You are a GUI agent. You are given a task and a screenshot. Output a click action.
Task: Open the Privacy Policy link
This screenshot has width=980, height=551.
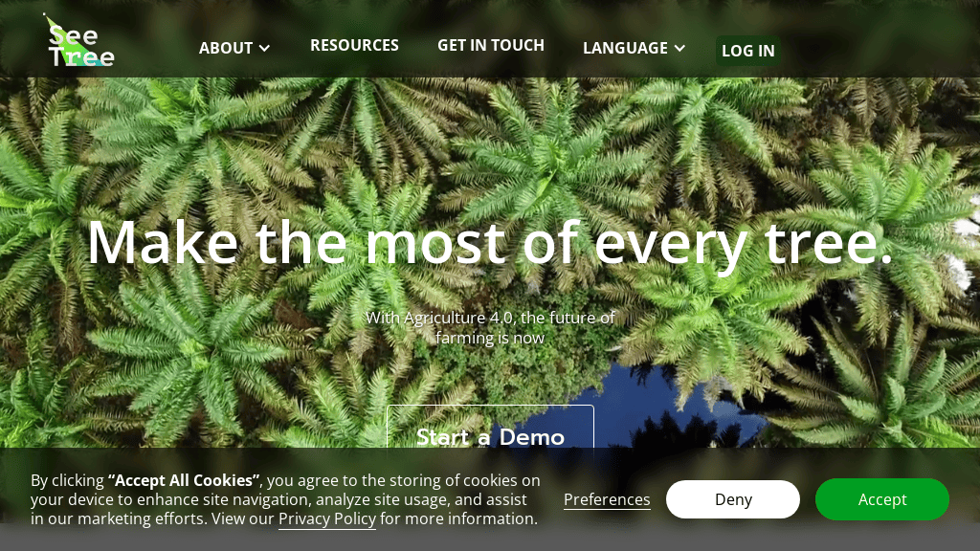(326, 518)
